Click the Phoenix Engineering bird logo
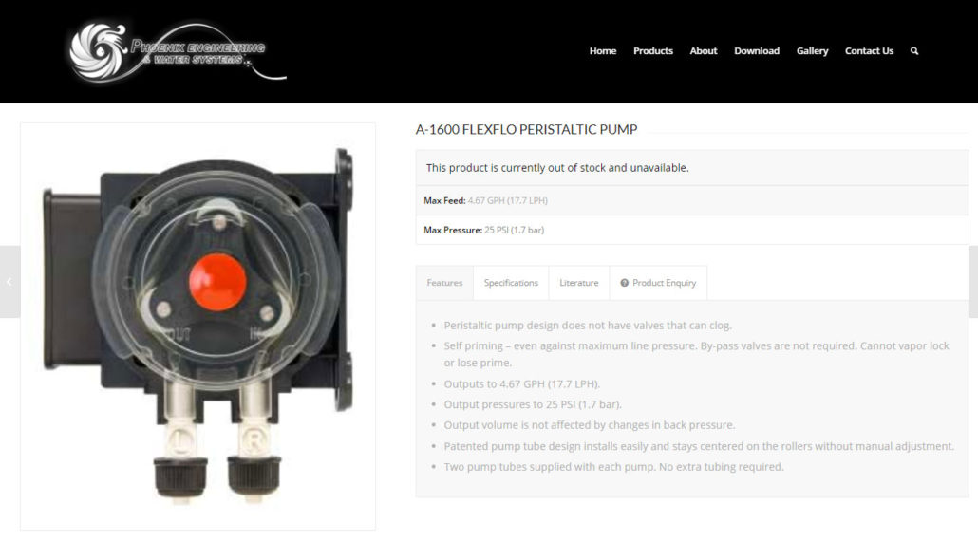Image resolution: width=978 pixels, height=560 pixels. click(98, 51)
